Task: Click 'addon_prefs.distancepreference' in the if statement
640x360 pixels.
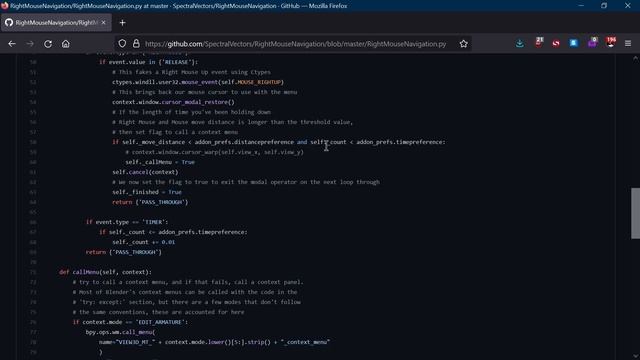Action: 244,142
